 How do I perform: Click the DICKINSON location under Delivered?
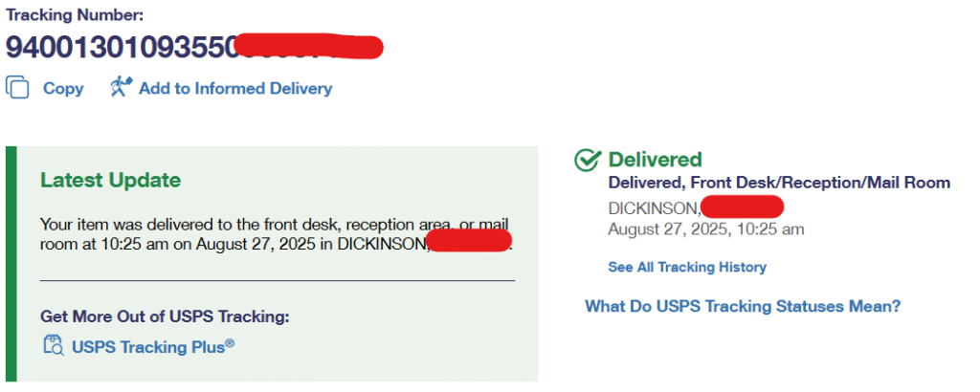click(x=653, y=207)
